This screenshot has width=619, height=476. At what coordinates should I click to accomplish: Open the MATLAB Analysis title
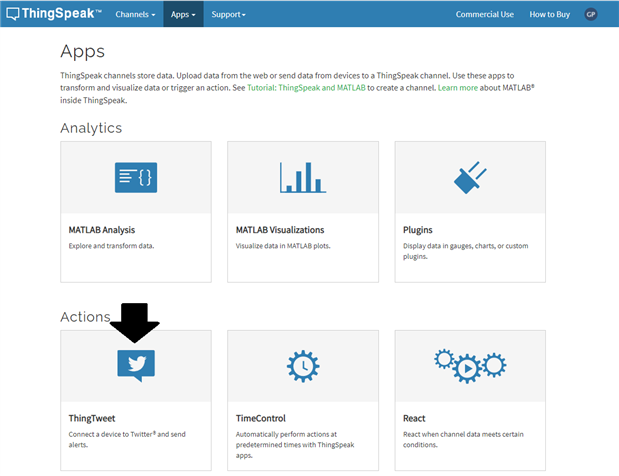click(102, 230)
